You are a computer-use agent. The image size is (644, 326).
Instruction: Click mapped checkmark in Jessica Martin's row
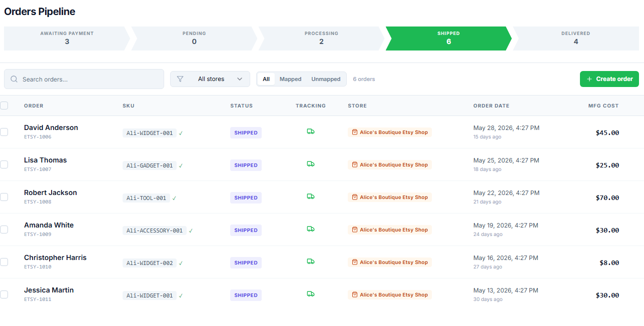click(181, 296)
